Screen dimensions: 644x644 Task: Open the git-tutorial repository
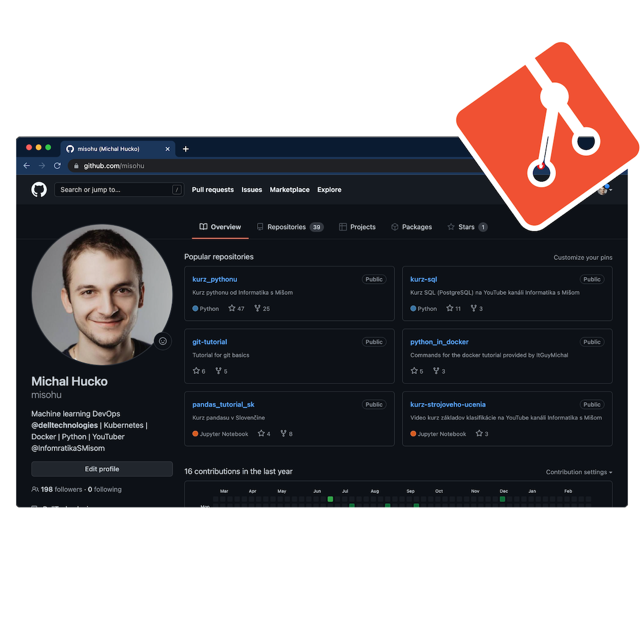pyautogui.click(x=209, y=342)
